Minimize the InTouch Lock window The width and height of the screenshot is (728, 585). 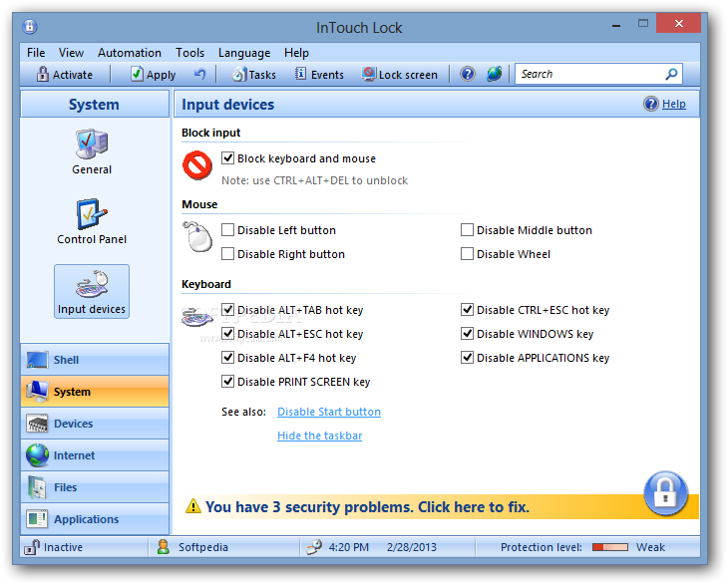[616, 24]
